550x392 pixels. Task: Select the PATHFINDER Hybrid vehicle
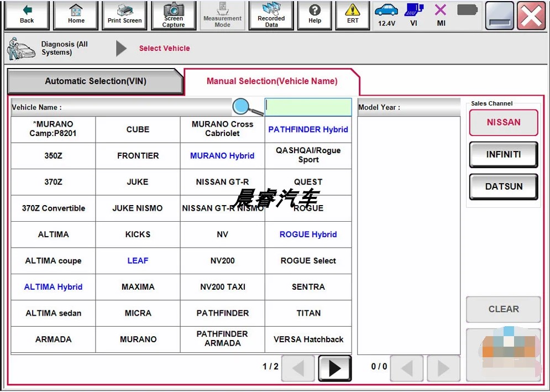308,129
